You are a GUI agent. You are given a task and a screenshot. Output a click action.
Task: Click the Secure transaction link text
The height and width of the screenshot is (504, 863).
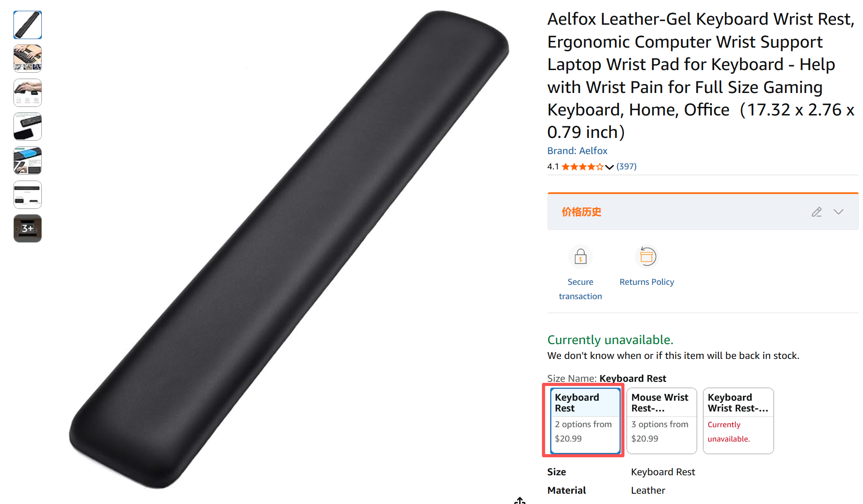[x=580, y=289]
